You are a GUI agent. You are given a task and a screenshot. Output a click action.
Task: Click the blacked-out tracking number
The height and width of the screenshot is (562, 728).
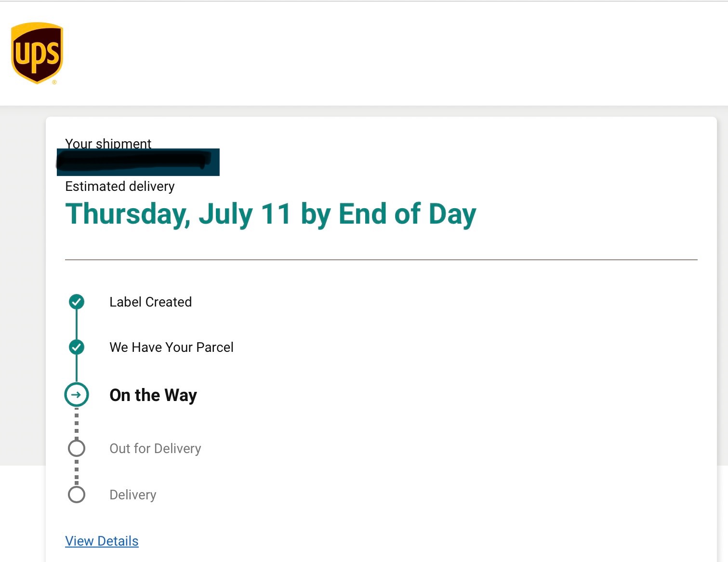click(138, 162)
